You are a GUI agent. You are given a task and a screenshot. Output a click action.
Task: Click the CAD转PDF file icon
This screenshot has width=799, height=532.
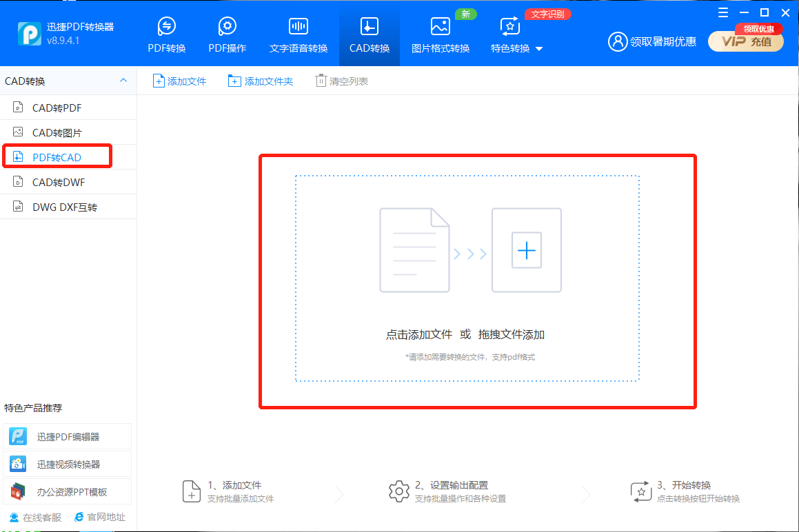click(x=18, y=107)
